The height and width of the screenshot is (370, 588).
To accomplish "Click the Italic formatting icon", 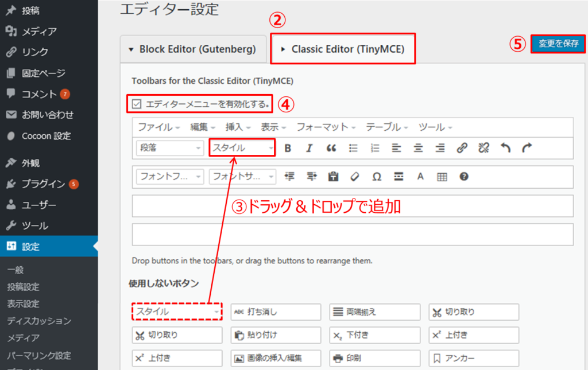I will [309, 148].
